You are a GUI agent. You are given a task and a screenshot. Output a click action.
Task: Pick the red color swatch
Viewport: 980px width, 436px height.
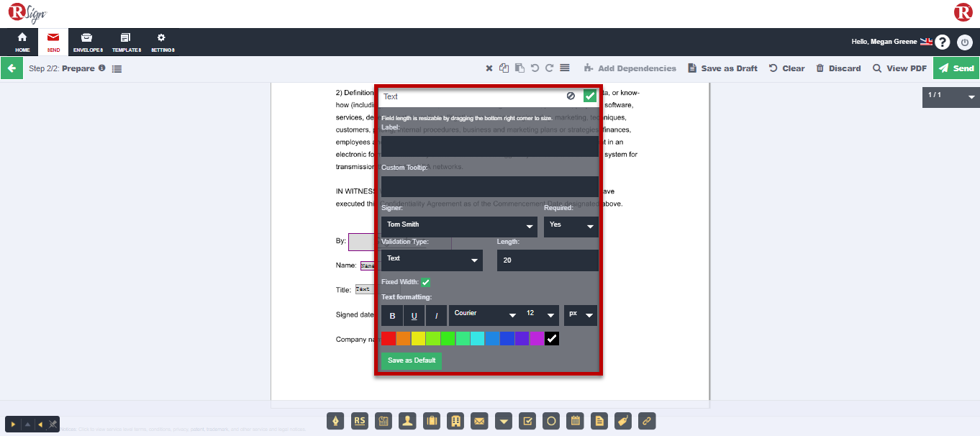(x=389, y=339)
